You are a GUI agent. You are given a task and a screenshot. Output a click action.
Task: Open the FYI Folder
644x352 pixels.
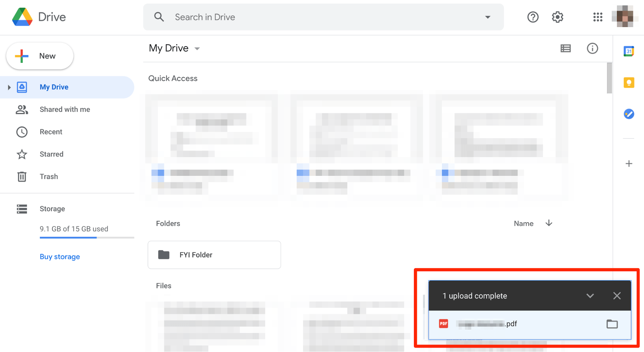pyautogui.click(x=214, y=254)
